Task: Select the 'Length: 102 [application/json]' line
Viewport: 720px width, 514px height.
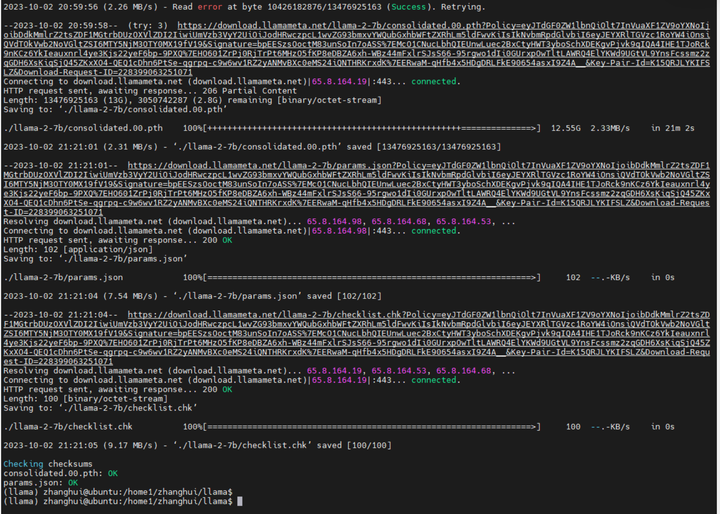Action: click(x=78, y=250)
